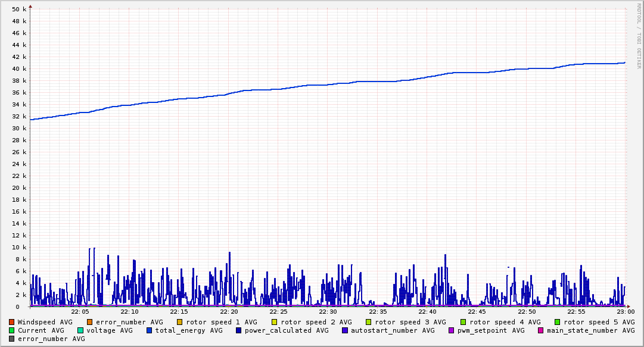The height and width of the screenshot is (347, 644).
Task: Click the rotor speed 4 AVG legend text
Action: 505,322
